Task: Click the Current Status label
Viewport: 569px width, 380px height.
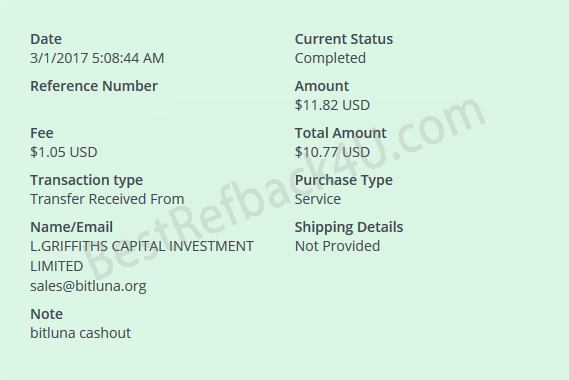Action: (344, 39)
